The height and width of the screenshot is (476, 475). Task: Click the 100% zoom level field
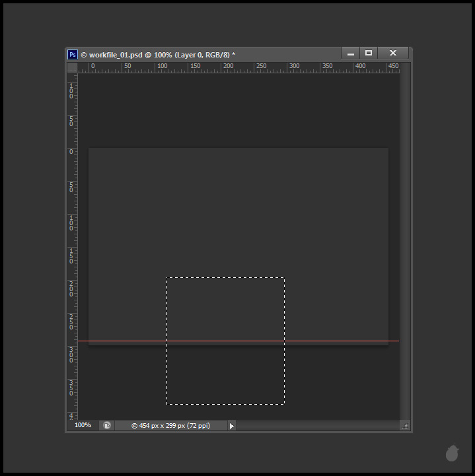83,425
